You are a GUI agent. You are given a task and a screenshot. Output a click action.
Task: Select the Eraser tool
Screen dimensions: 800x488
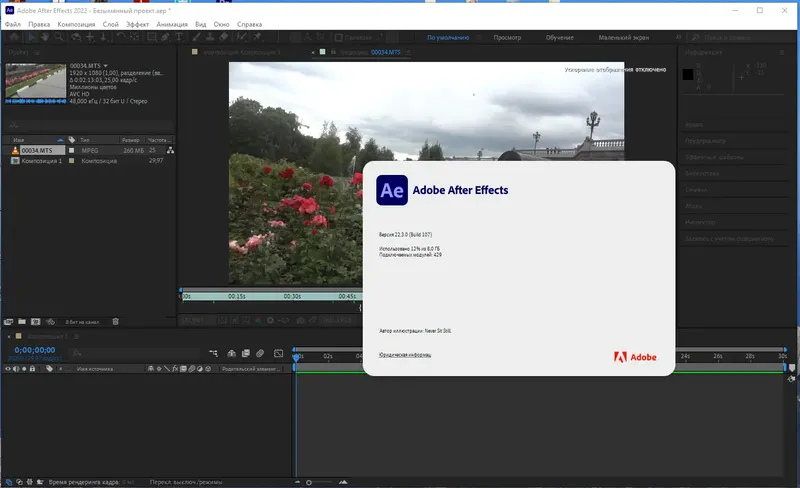click(223, 37)
